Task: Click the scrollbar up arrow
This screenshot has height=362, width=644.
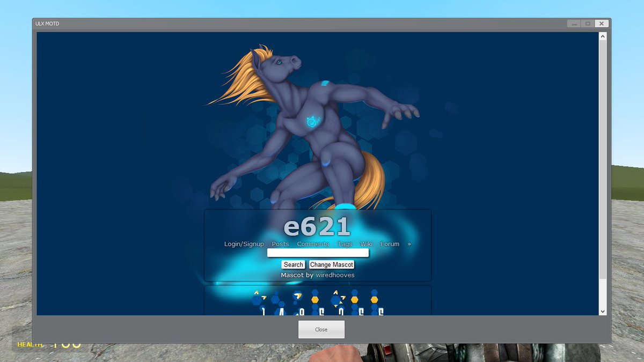Action: 603,36
